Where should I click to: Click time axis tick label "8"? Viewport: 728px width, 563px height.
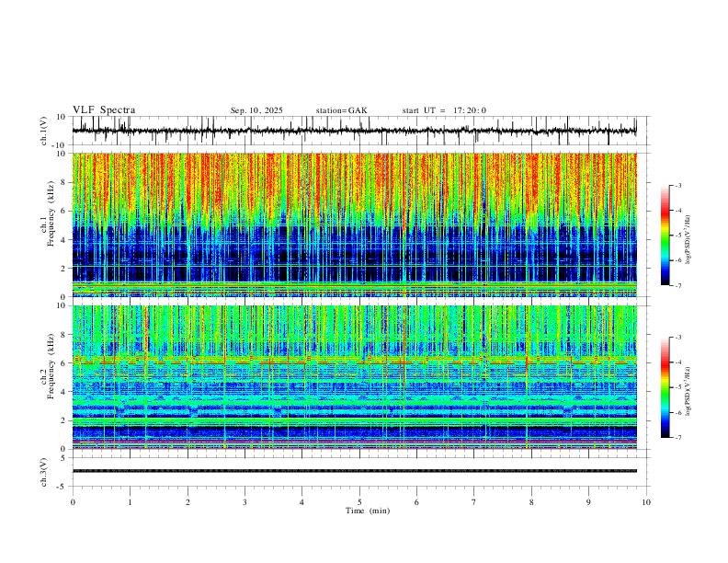click(531, 502)
